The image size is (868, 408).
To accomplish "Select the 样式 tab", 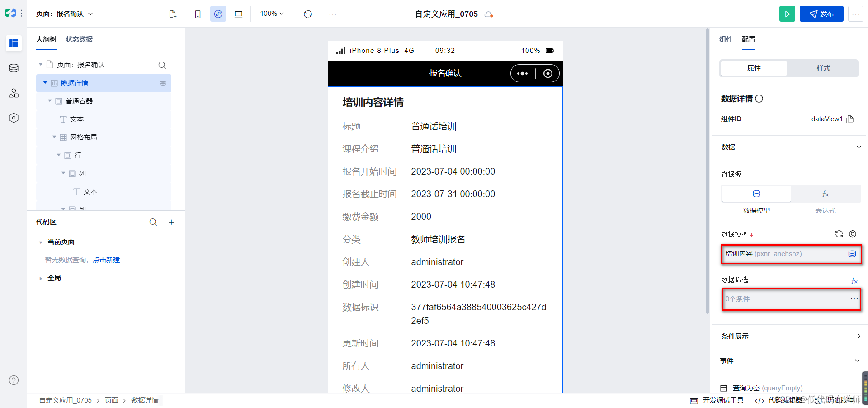I will [x=823, y=68].
